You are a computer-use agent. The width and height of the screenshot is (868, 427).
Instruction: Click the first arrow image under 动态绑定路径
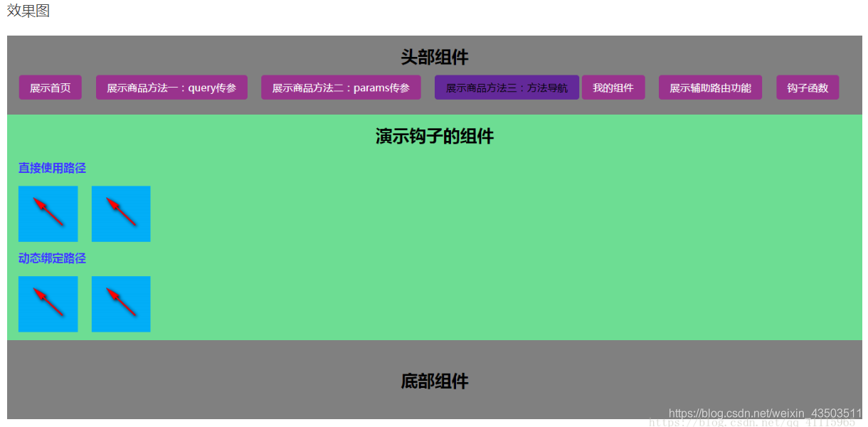48,304
